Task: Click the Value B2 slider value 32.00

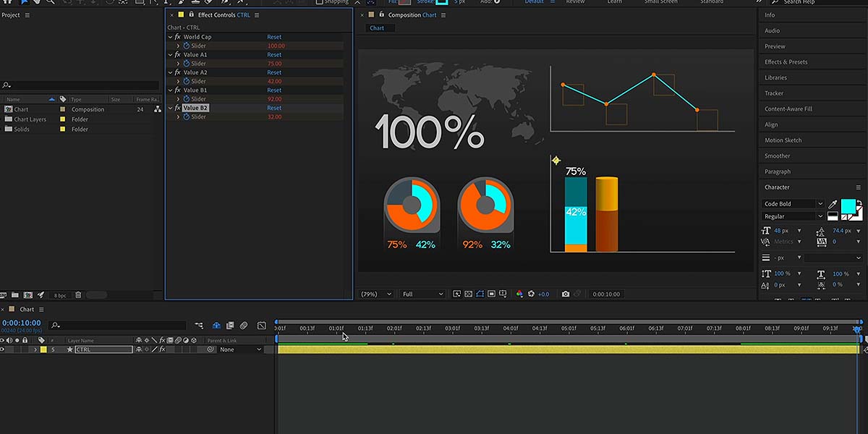Action: point(274,116)
